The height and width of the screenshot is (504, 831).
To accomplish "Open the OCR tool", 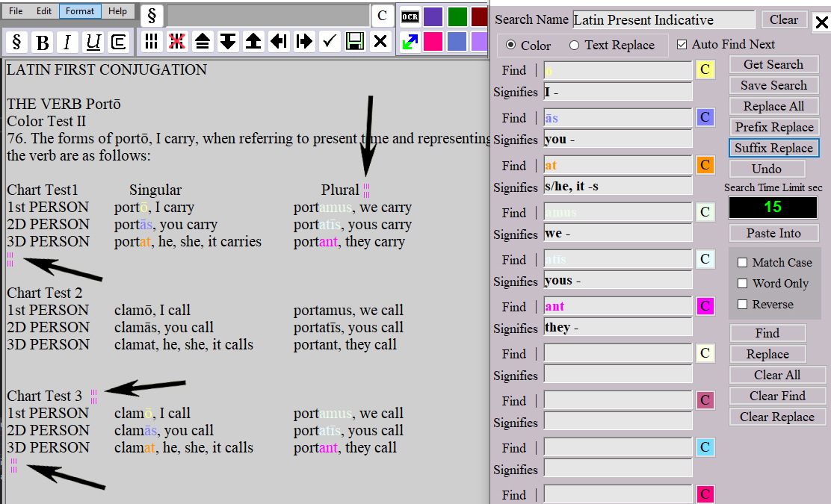I will pyautogui.click(x=410, y=16).
